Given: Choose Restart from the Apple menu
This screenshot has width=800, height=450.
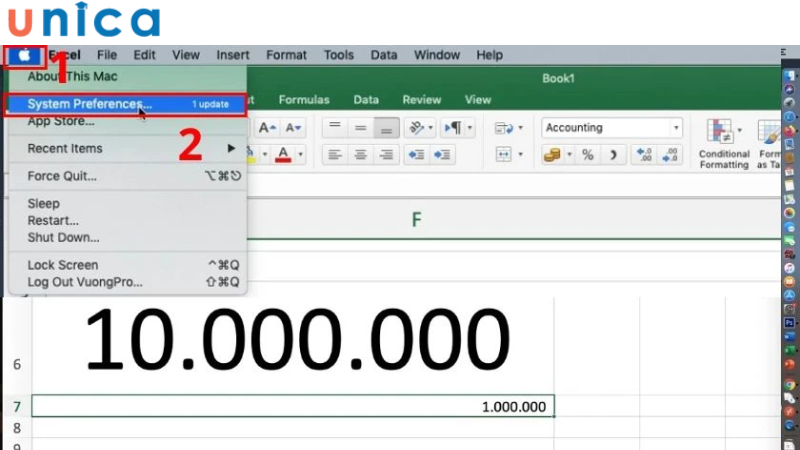Looking at the screenshot, I should [x=53, y=221].
